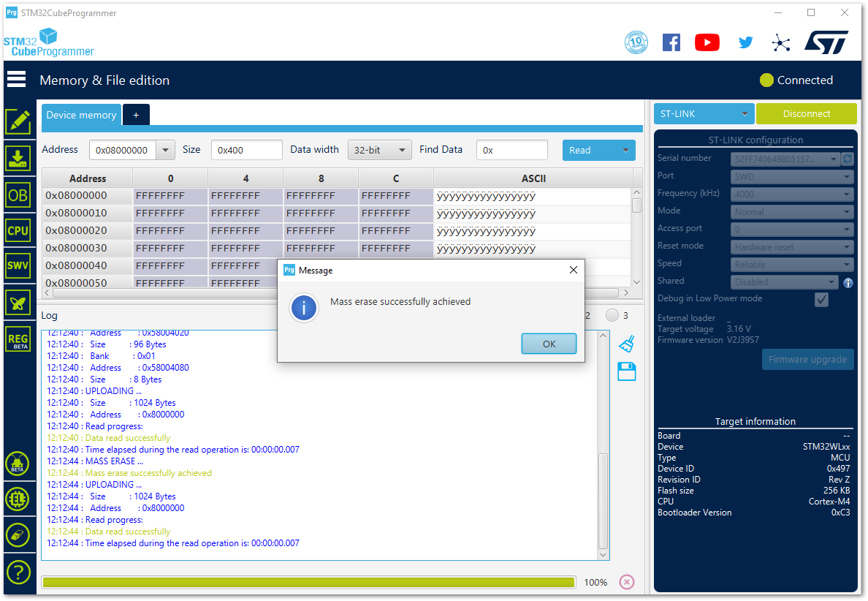
Task: Open the EL external loaders chip icon
Action: tap(18, 499)
